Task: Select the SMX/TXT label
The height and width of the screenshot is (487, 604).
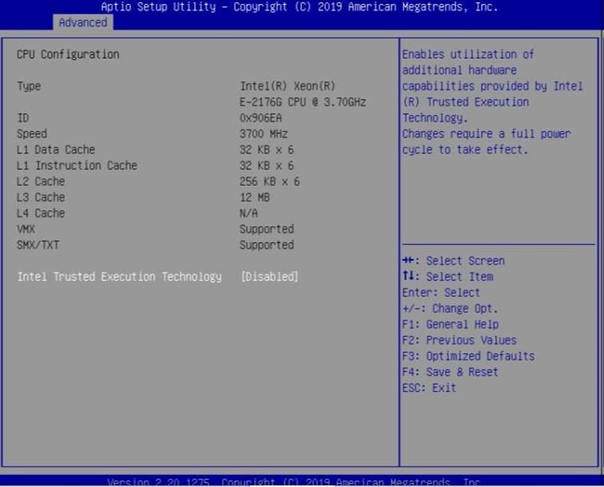Action: pos(38,245)
